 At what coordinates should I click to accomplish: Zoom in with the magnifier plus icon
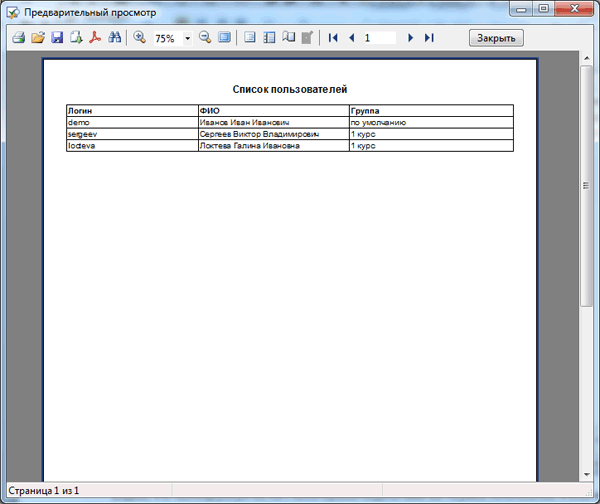pyautogui.click(x=139, y=38)
